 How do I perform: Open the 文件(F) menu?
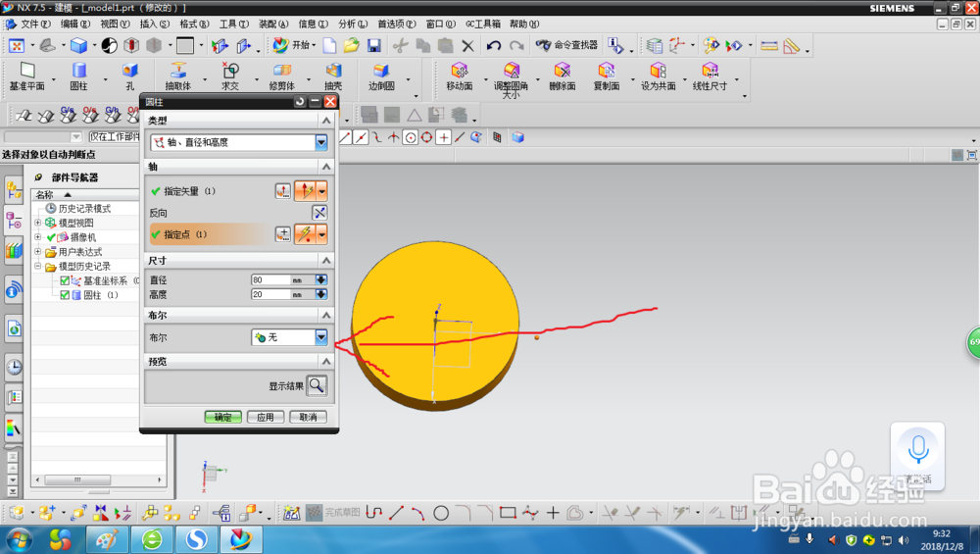[35, 24]
